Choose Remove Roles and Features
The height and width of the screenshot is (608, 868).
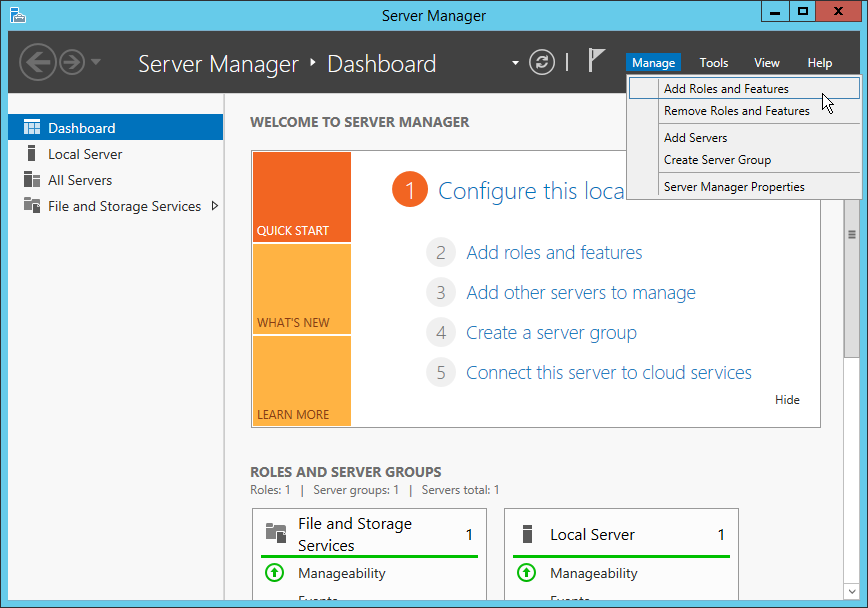point(744,111)
